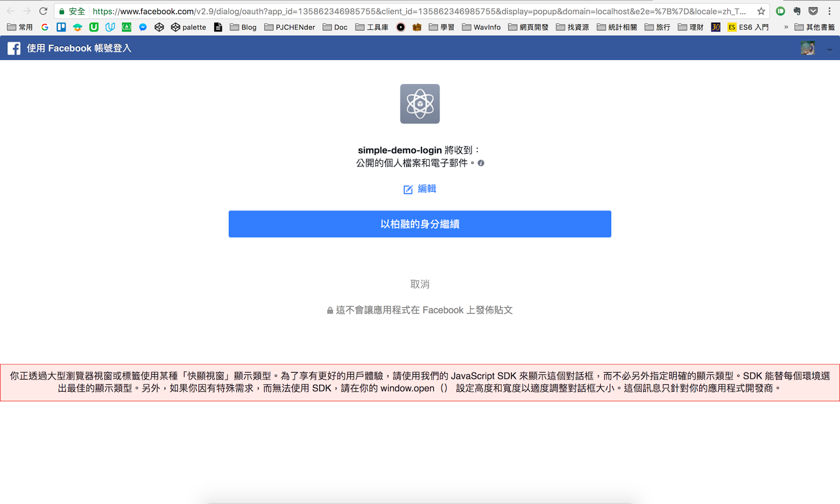Viewport: 840px width, 504px height.
Task: Open the black document bookmark icon
Action: (218, 27)
